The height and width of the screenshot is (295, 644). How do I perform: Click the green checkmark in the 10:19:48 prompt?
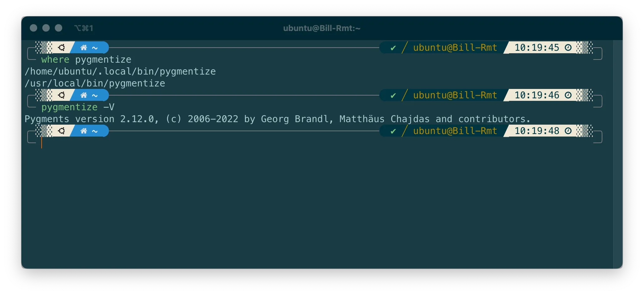393,131
